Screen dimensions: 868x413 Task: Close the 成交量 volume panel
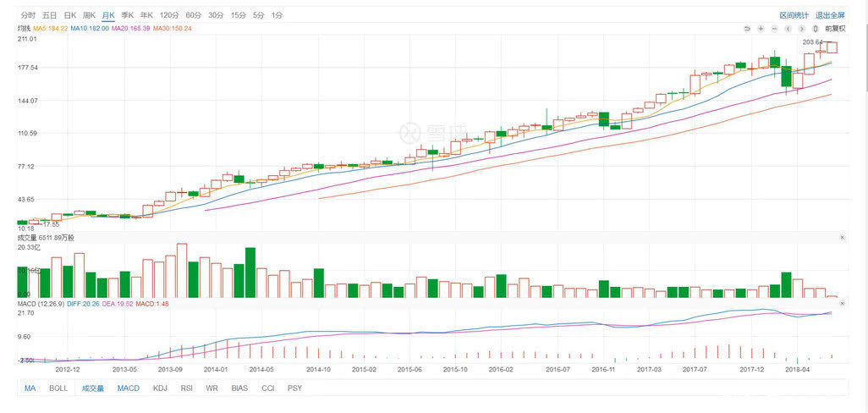pyautogui.click(x=842, y=238)
